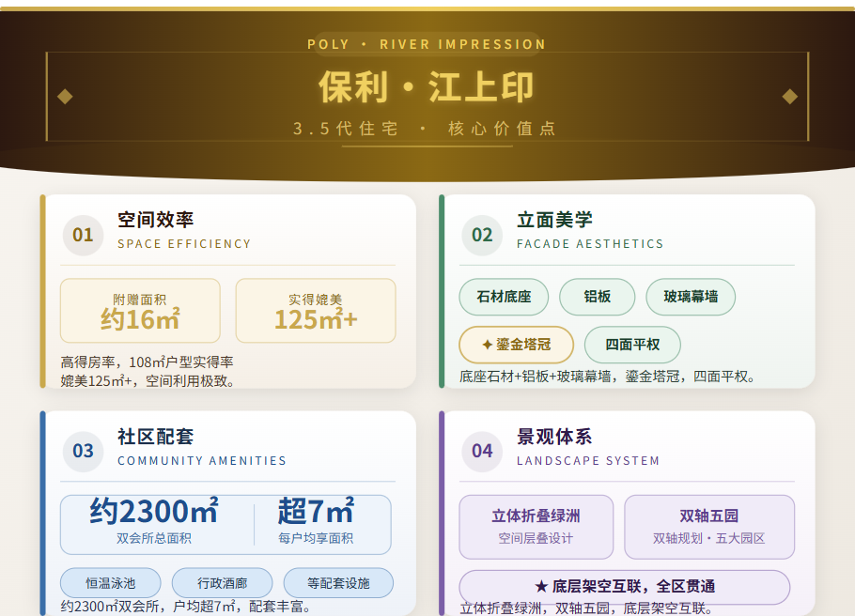Click the left gold diamond ornament
The image size is (855, 616).
tap(65, 97)
